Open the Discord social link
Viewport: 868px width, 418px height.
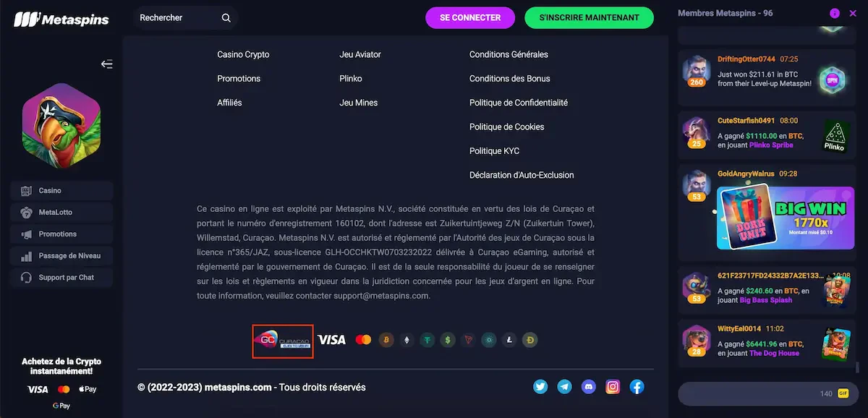click(589, 387)
